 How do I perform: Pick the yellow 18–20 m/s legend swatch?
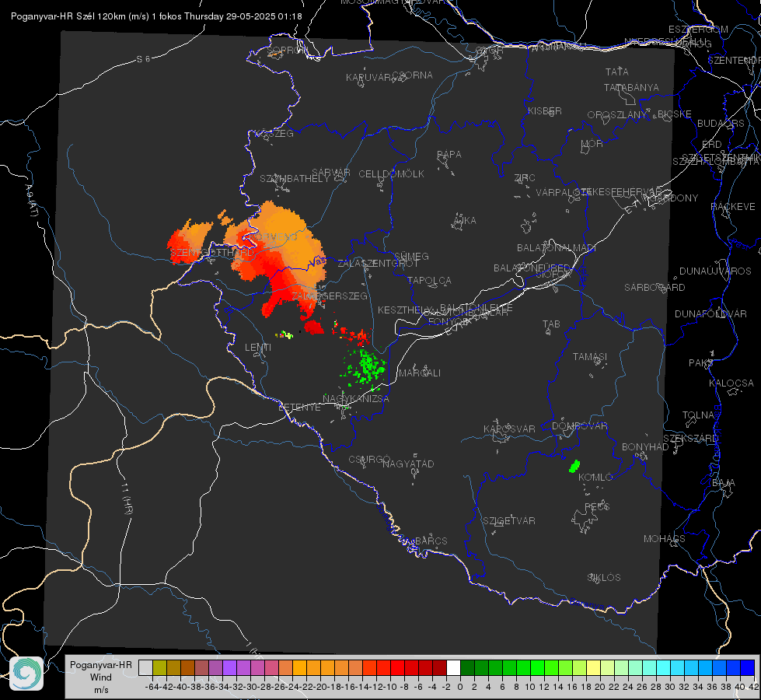click(x=594, y=667)
